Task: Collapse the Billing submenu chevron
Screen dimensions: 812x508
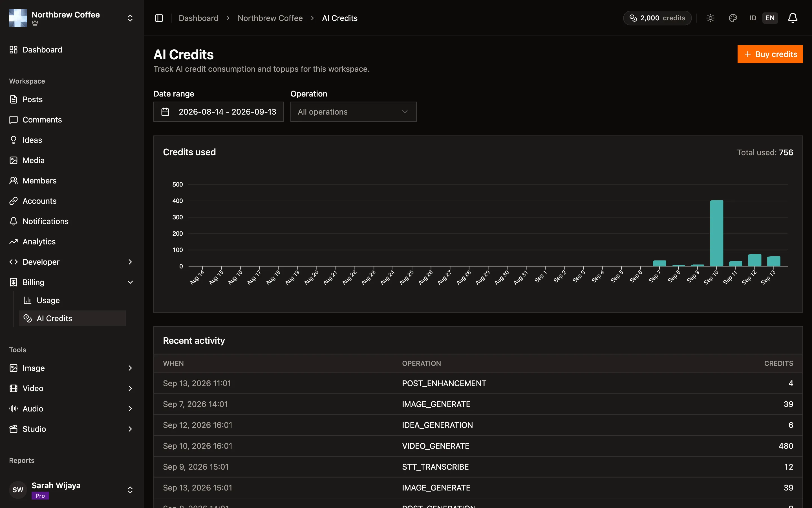Action: click(130, 282)
